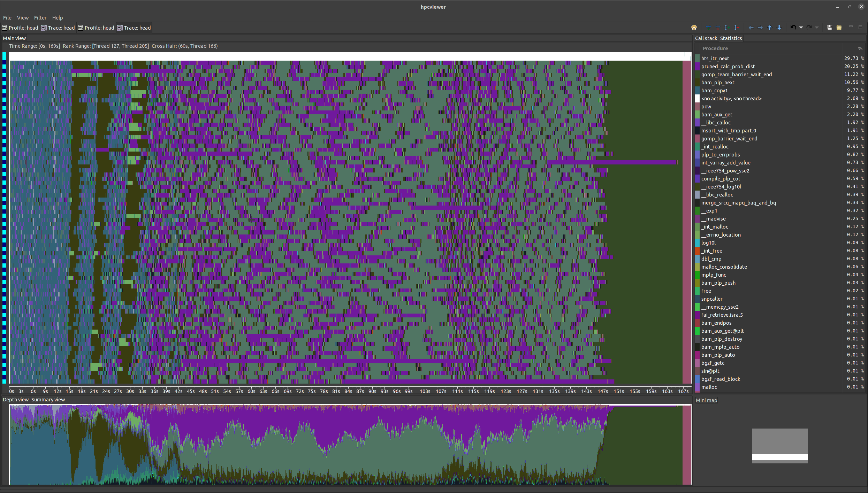Select the Call stack tab

coord(706,38)
